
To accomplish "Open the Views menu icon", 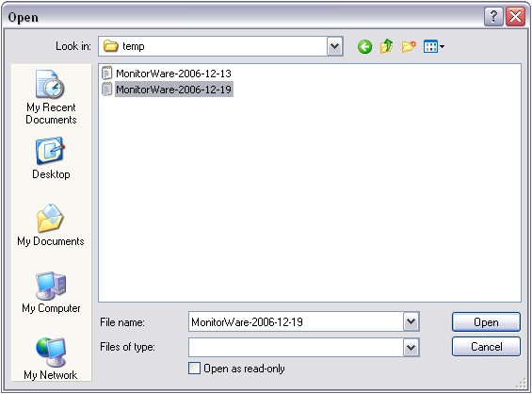I will (434, 46).
